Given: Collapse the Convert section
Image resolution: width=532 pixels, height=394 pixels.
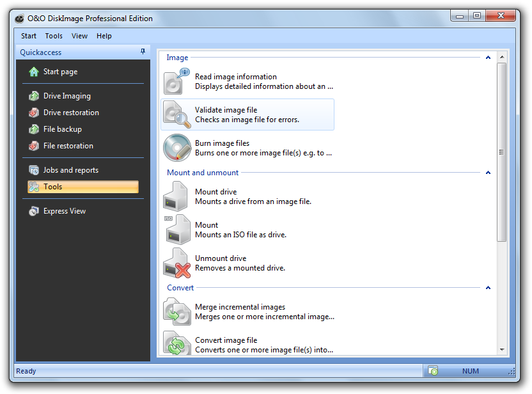Looking at the screenshot, I should [x=488, y=287].
